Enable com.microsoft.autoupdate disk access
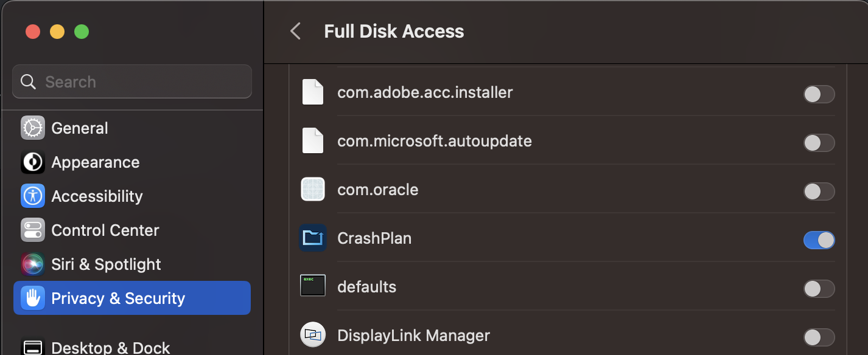The height and width of the screenshot is (355, 868). (x=819, y=143)
